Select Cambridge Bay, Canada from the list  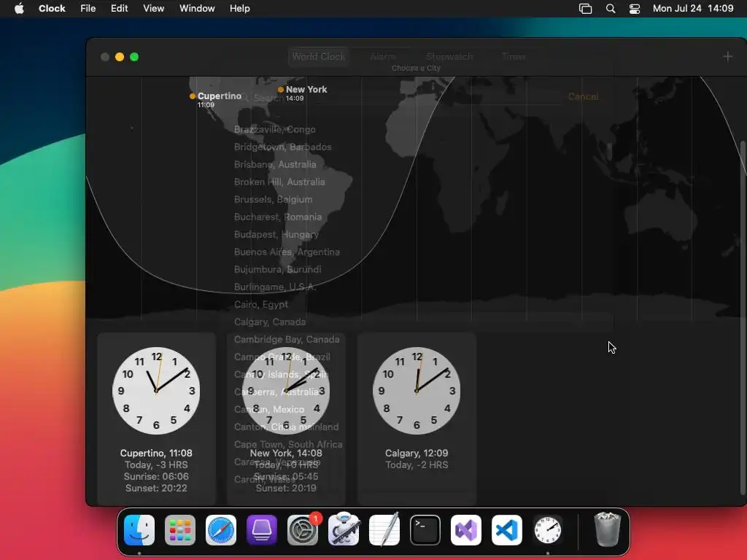coord(287,340)
